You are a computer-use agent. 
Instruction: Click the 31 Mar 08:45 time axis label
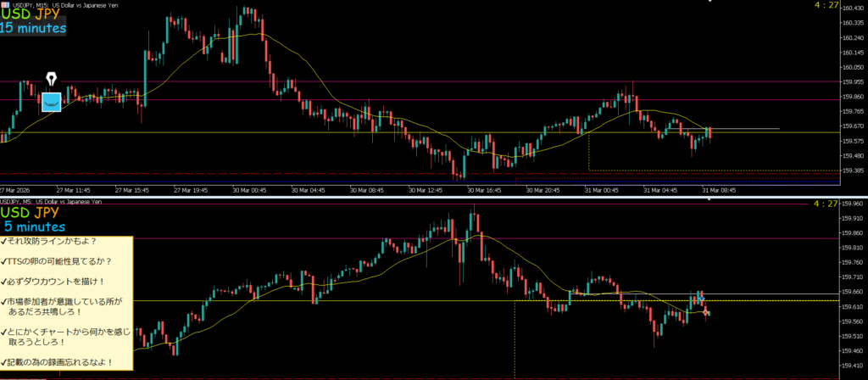pos(717,191)
